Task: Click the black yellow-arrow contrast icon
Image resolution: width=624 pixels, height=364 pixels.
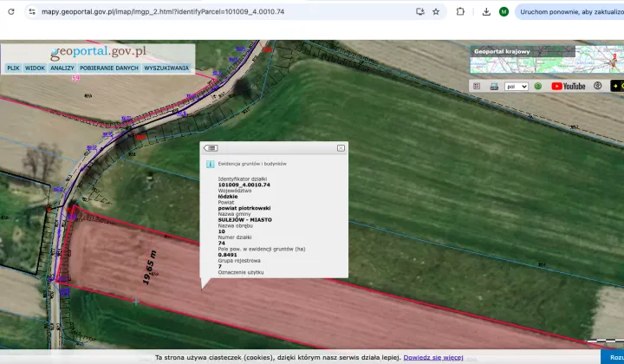Action: (x=617, y=86)
